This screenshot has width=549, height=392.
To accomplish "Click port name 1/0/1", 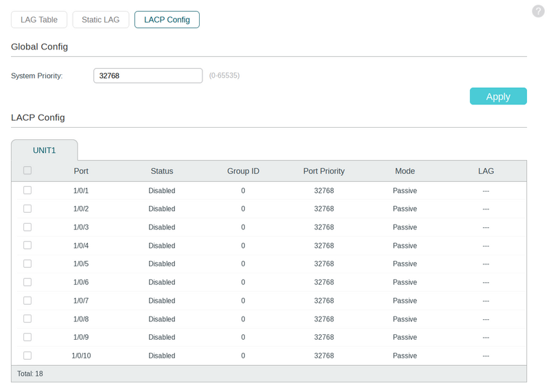I will pos(81,191).
